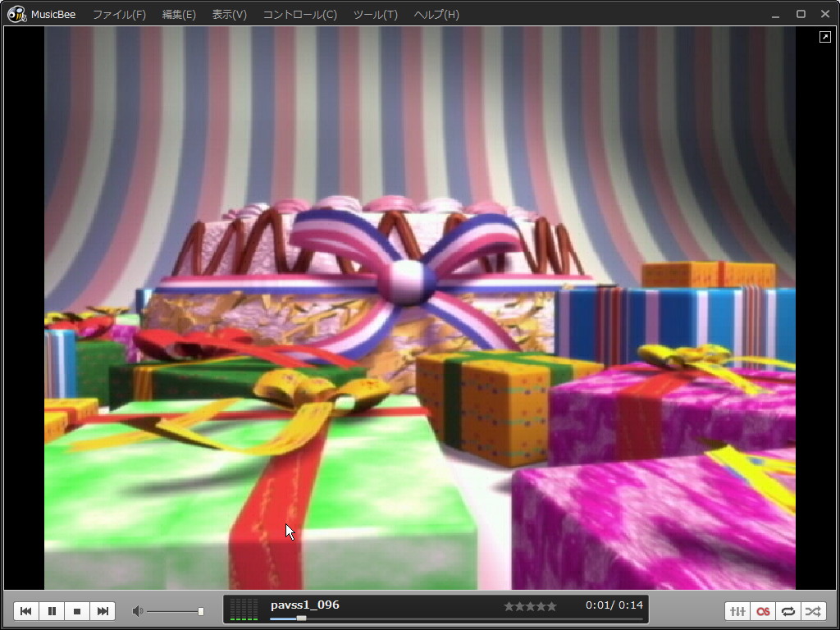Open the ファイル(F) menu
Image resolution: width=840 pixels, height=630 pixels.
point(119,15)
